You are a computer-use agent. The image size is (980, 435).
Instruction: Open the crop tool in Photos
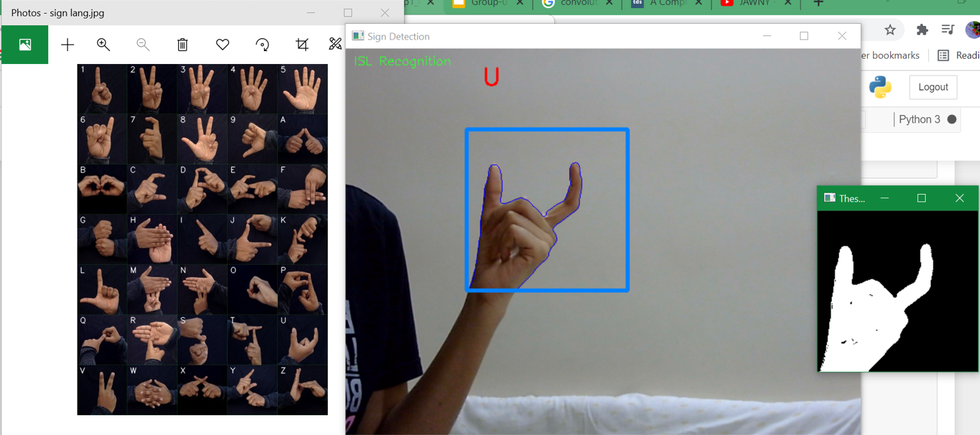(x=302, y=45)
